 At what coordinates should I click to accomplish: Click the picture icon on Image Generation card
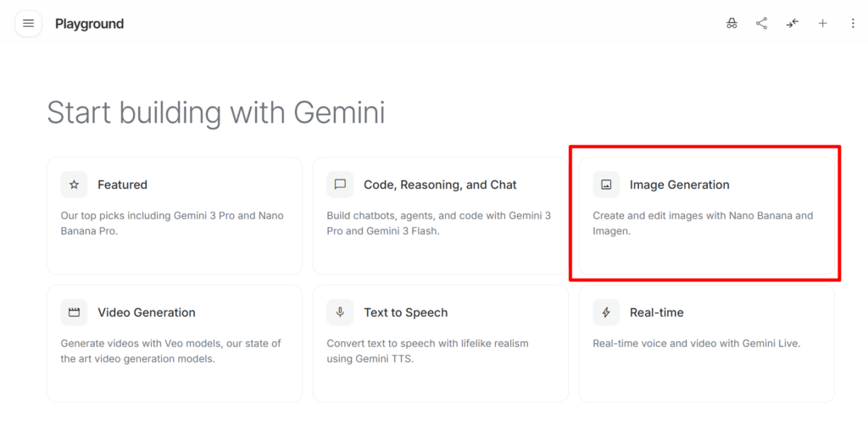pos(606,185)
